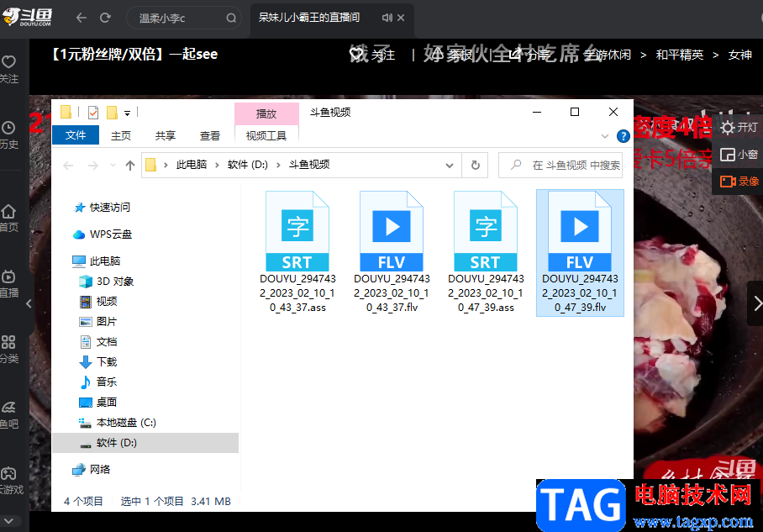Screen dimensions: 763x532
Task: Expand the Explorer ribbon chevron
Action: [605, 136]
